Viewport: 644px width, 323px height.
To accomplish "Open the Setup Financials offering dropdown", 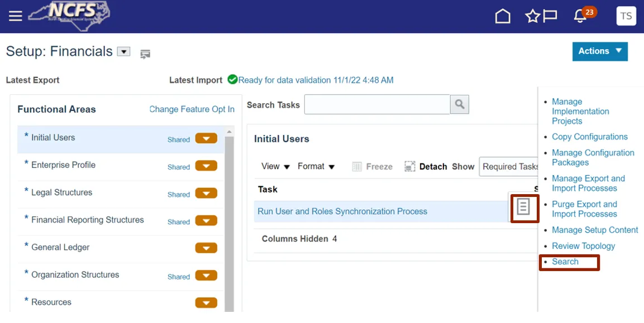I will pos(123,51).
